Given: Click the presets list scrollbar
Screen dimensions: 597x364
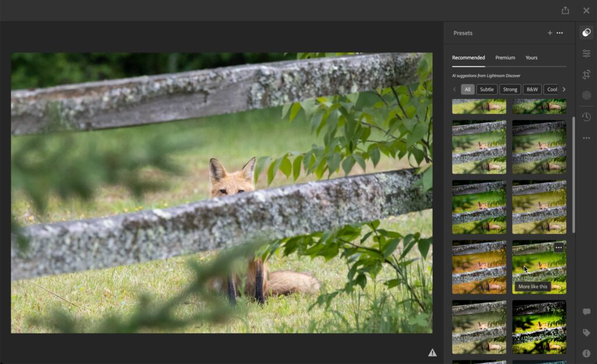Looking at the screenshot, I should tap(574, 175).
